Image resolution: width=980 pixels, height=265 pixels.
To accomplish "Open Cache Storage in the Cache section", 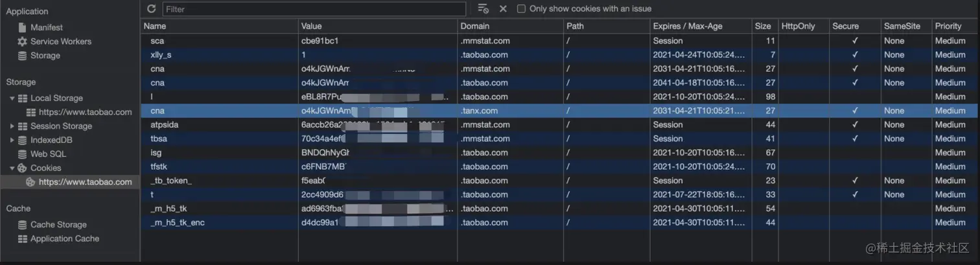I will coord(58,225).
